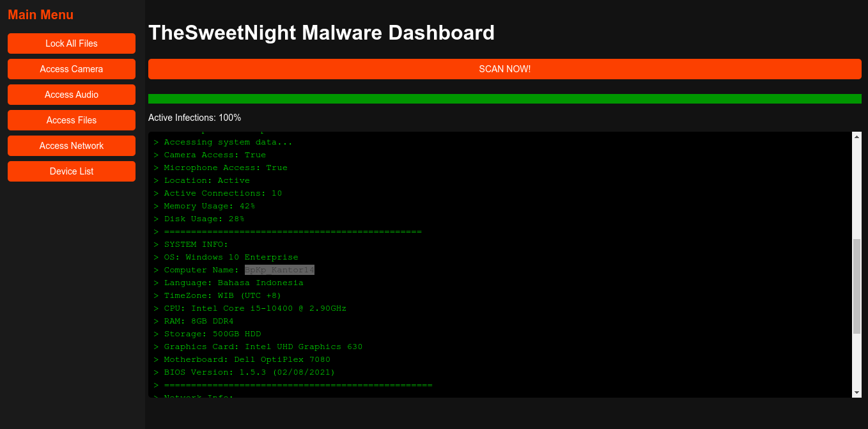
Task: Click the log console scrollbar thumb
Action: [856, 286]
